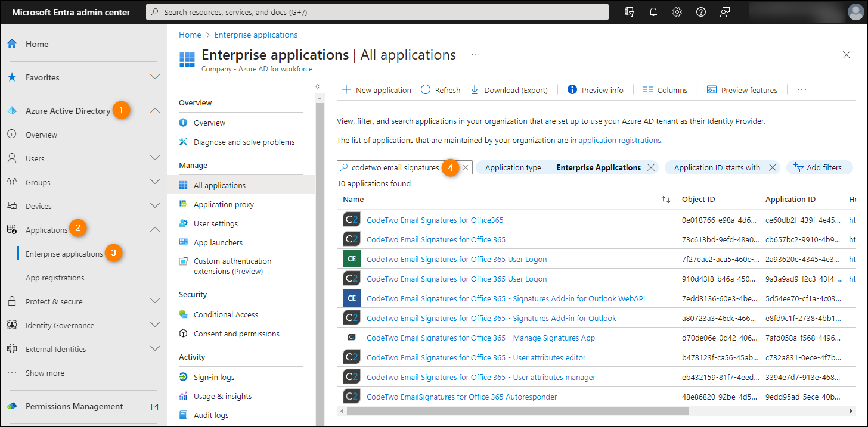Click the Download (Export) arrow icon
868x427 pixels.
[x=475, y=90]
